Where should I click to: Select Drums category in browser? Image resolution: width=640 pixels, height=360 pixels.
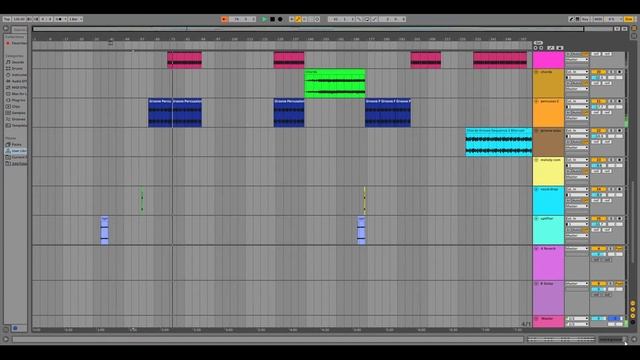point(15,69)
